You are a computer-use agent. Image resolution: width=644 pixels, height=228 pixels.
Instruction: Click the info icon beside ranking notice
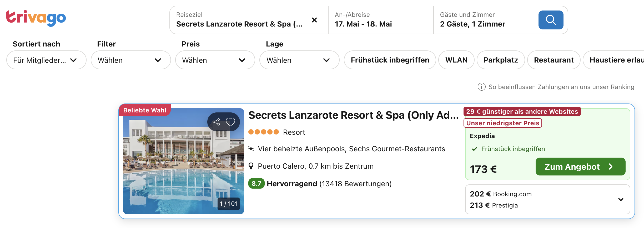pyautogui.click(x=481, y=87)
